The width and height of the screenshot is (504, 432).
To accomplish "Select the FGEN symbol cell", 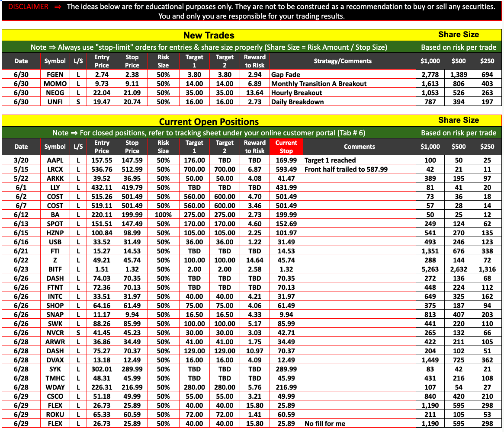I will 55,75.
